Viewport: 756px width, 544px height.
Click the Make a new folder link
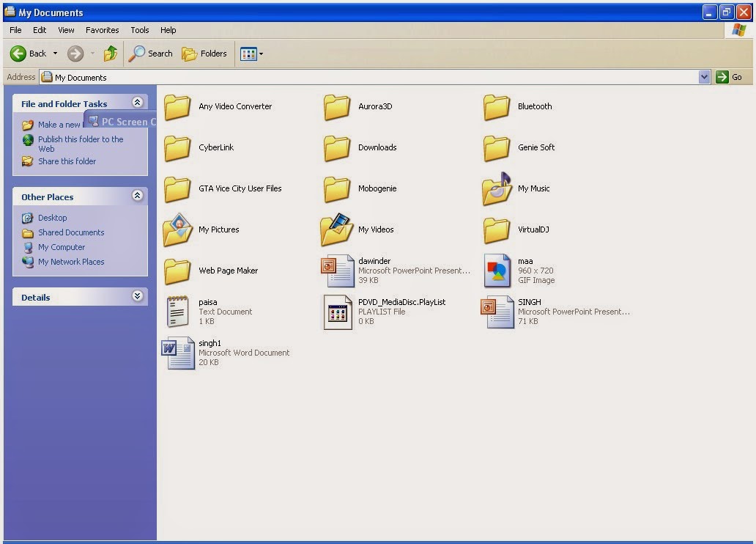tap(59, 125)
